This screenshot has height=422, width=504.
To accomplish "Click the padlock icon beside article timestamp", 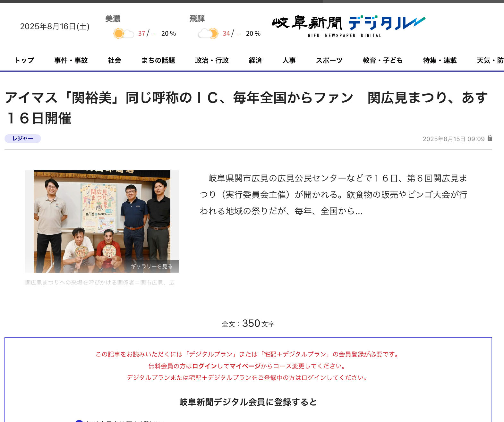I will click(490, 138).
